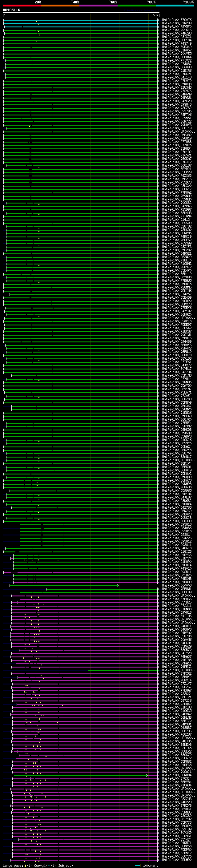197x868 pixels.
Task: Click label UniRef100_A8Q339
Action: click(x=177, y=521)
